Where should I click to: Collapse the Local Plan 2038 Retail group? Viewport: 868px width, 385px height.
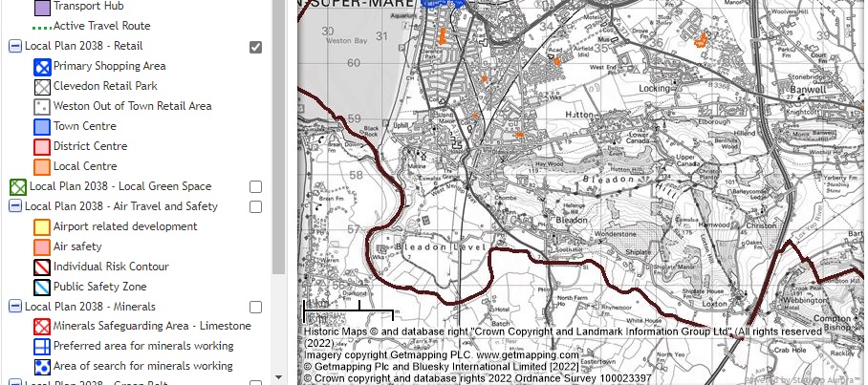(x=15, y=47)
